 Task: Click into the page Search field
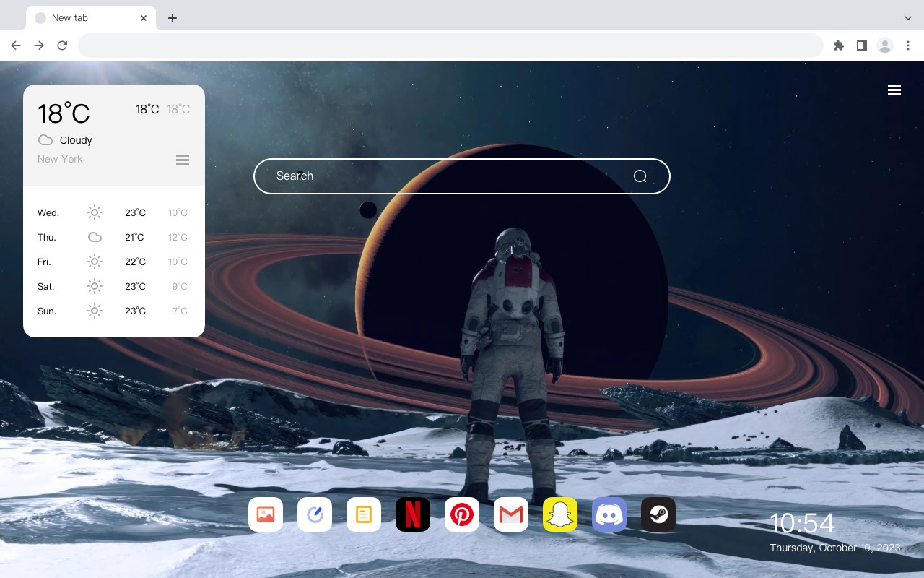(x=462, y=176)
